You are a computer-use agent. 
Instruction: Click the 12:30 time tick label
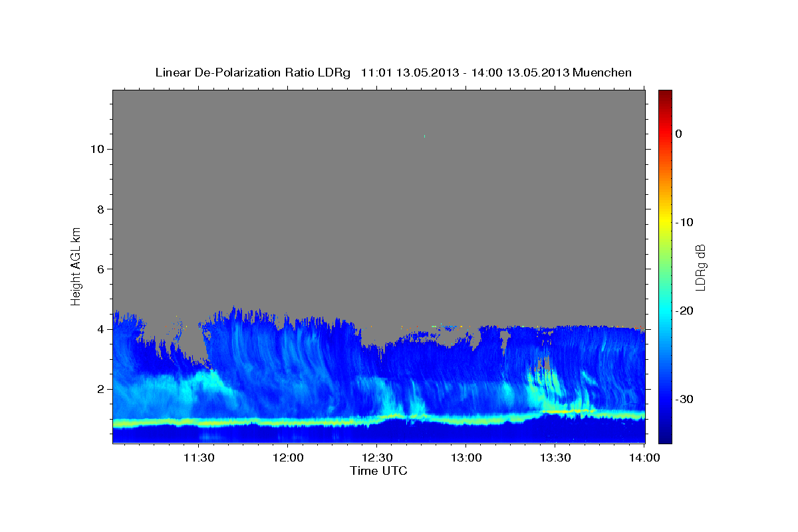coord(376,458)
